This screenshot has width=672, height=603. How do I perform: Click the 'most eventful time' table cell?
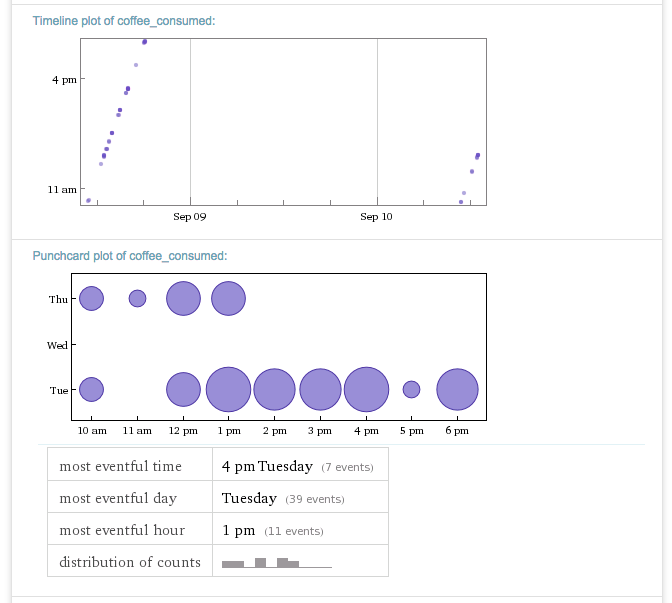pos(130,464)
